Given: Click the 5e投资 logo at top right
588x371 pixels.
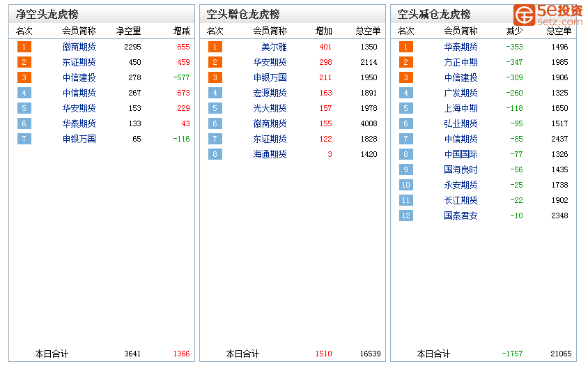Looking at the screenshot, I should (548, 15).
